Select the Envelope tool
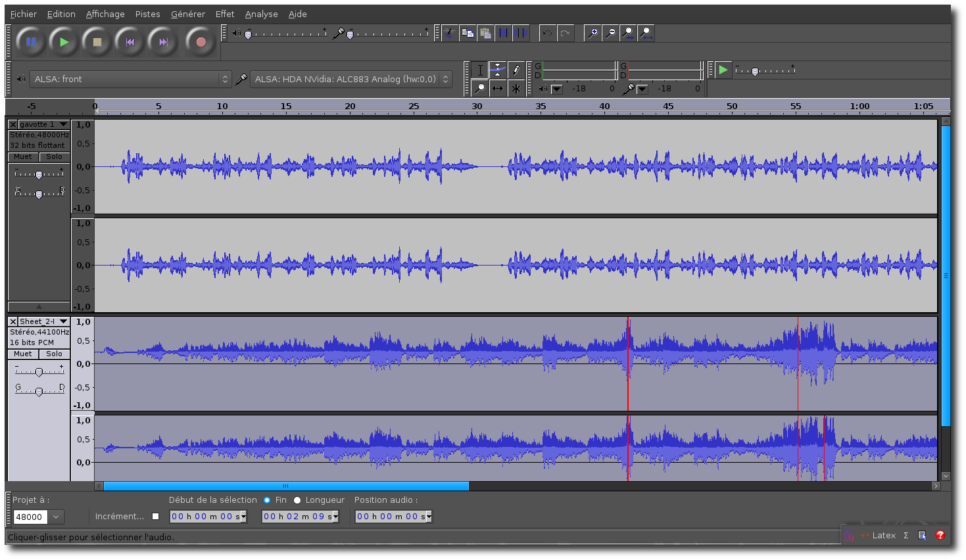Viewport: 966px width, 560px height. [x=498, y=70]
